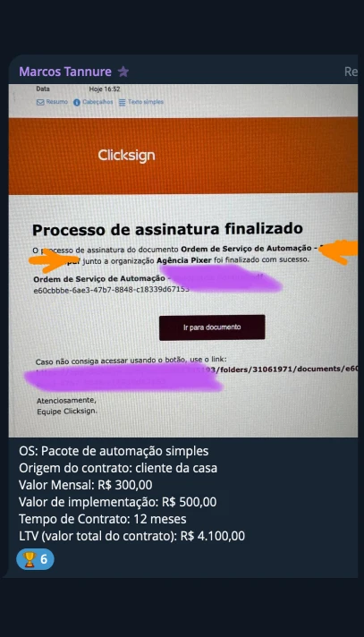Click the Ir para documento button
This screenshot has width=364, height=637.
(x=212, y=327)
